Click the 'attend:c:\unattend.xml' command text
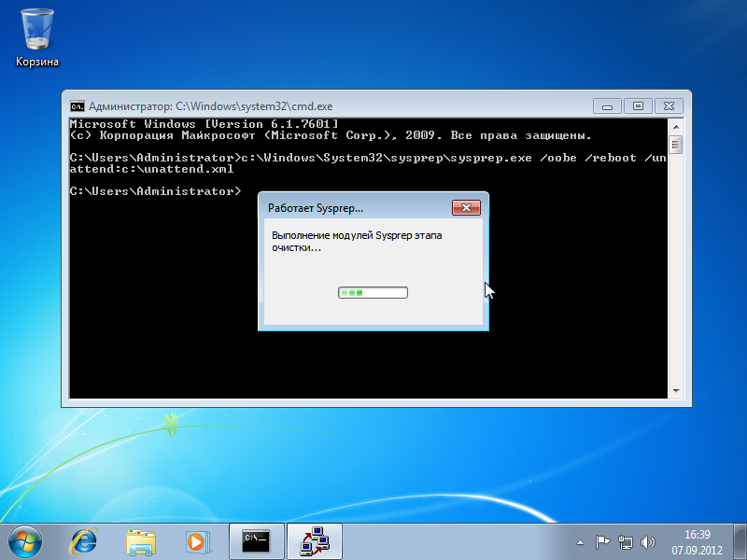Screen dimensions: 747x560 coord(151,169)
